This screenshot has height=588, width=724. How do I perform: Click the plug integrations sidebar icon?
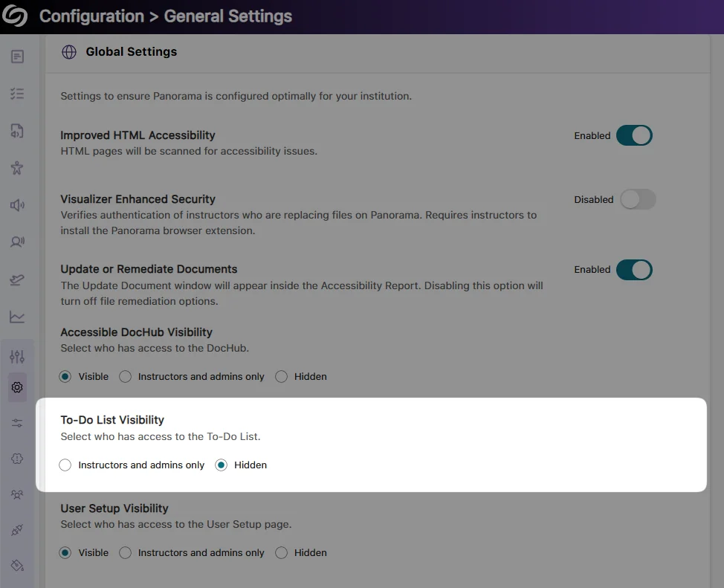point(17,531)
